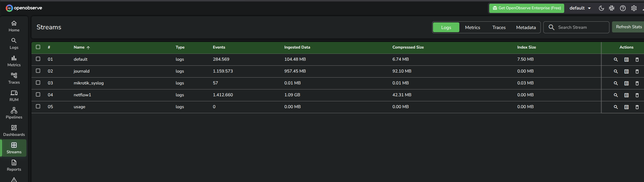Check the netflow1 stream row checkbox
644x182 pixels.
38,94
